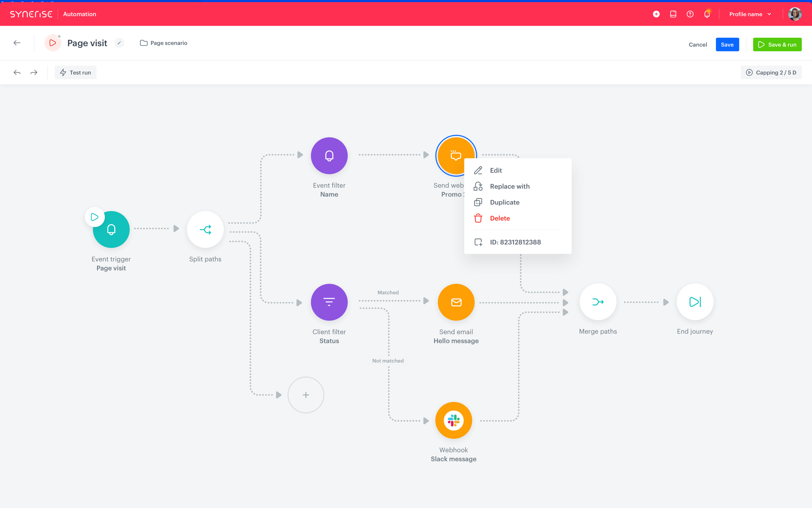This screenshot has height=508, width=812.
Task: Expand the Profile name dropdown
Action: coord(750,14)
